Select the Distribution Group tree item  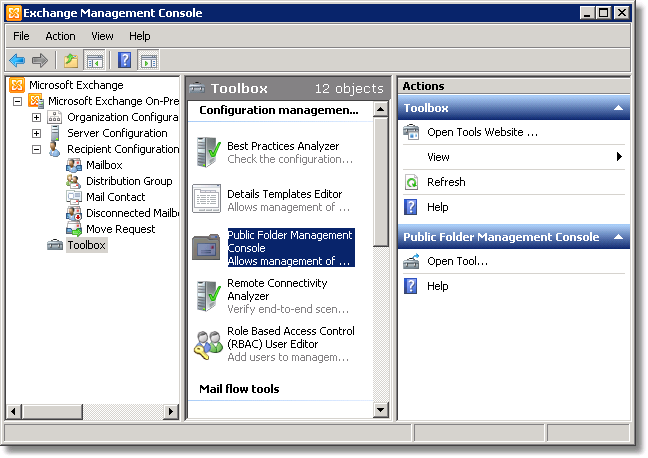[129, 181]
